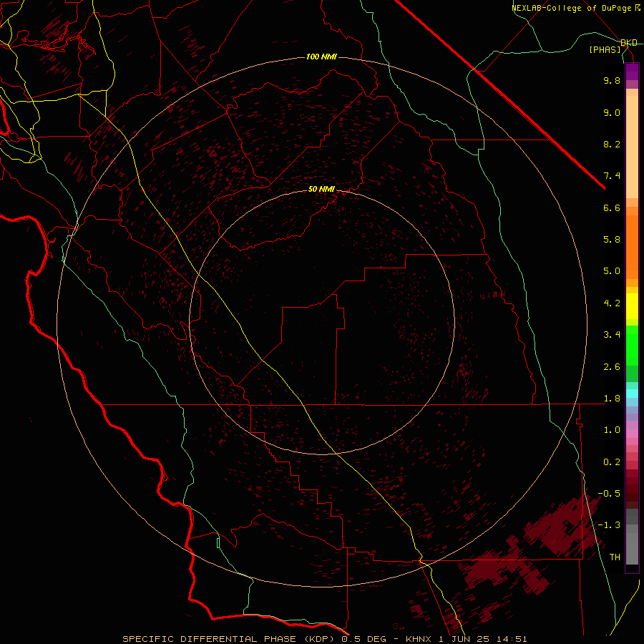Click the 8.2 value on the color scale
This screenshot has height=644, width=644.
[x=612, y=144]
